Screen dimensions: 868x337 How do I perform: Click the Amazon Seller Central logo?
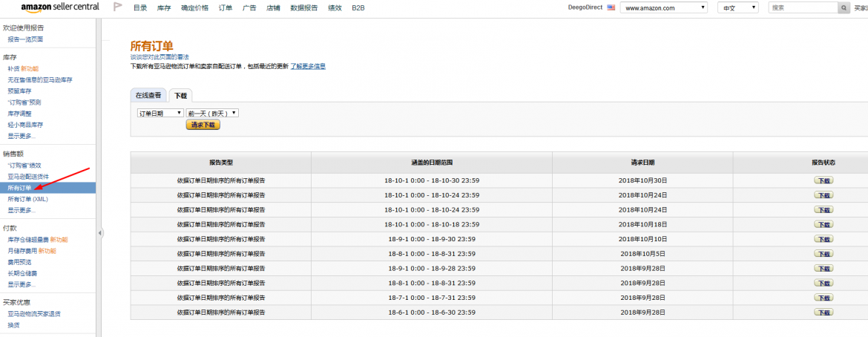60,7
